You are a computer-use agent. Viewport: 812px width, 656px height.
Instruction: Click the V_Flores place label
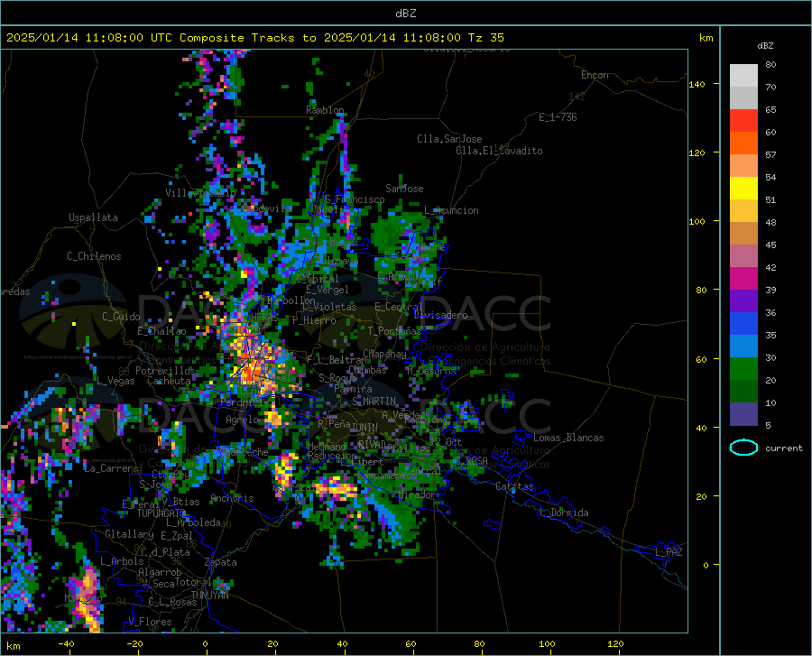150,622
